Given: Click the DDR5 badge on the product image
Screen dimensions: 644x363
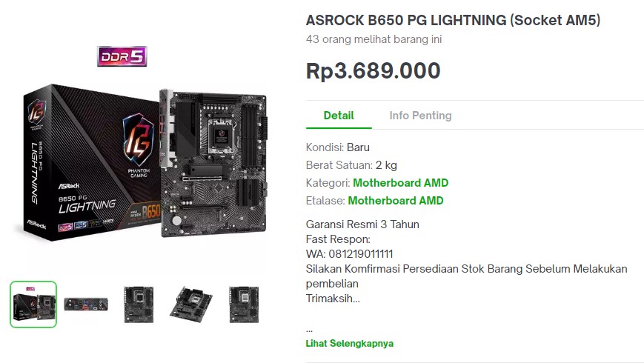Looking at the screenshot, I should [122, 56].
